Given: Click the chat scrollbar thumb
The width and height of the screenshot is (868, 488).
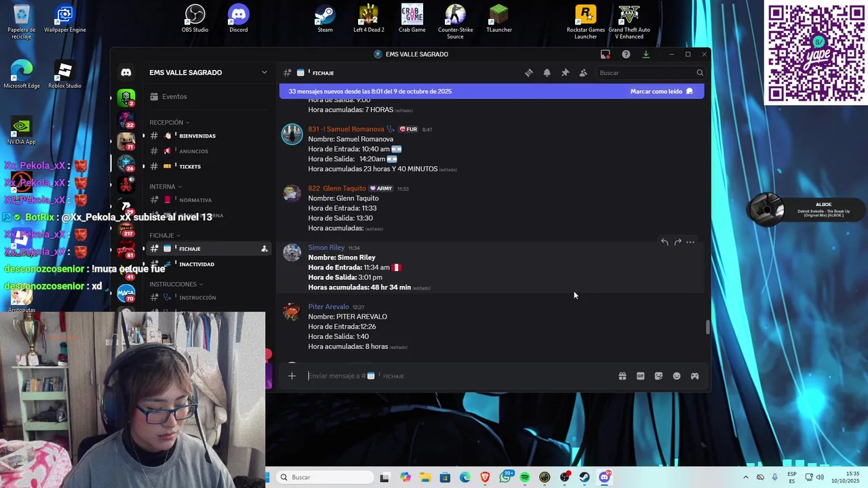Looking at the screenshot, I should (708, 327).
